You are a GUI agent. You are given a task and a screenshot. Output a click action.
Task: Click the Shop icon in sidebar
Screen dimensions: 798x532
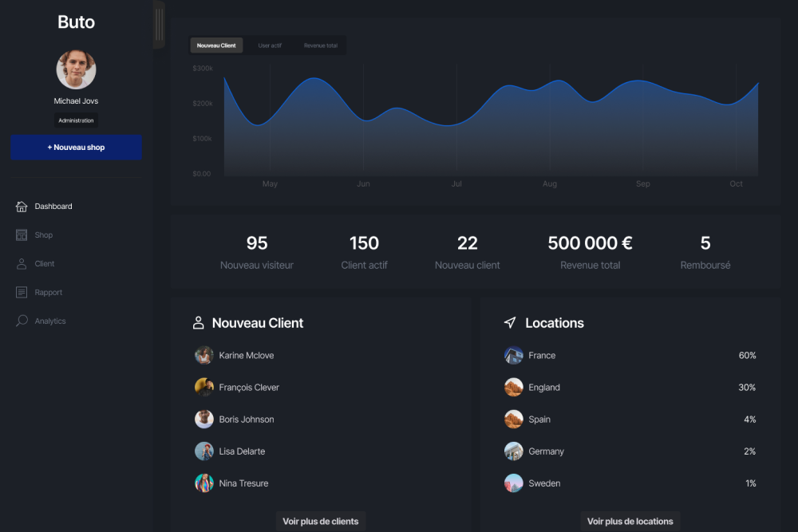coord(22,235)
